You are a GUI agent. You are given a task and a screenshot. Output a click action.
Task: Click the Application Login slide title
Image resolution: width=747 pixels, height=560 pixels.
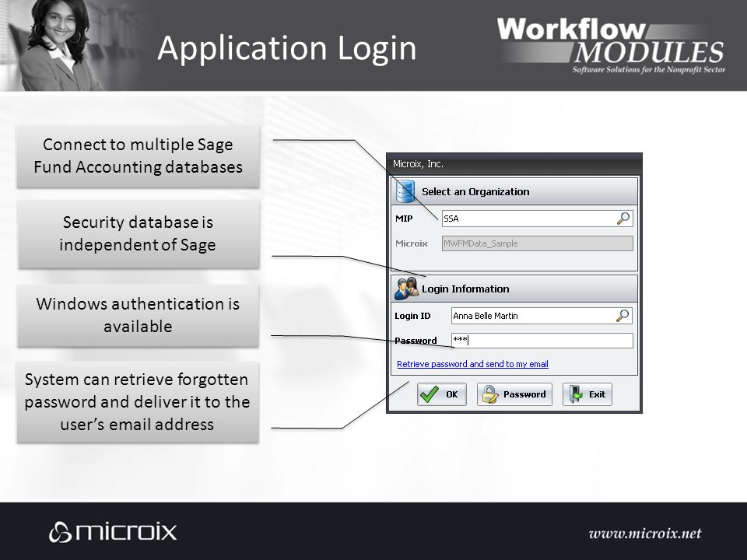click(287, 48)
